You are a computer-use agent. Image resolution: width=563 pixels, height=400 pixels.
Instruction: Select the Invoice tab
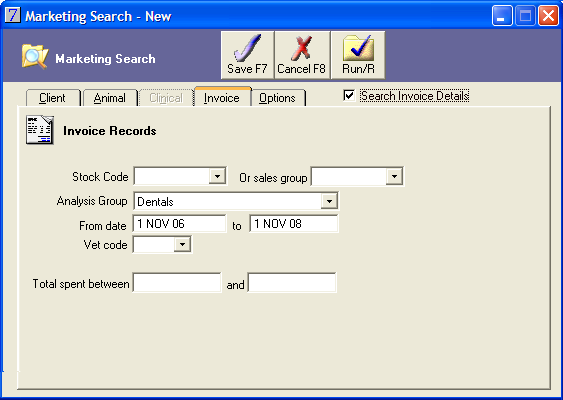[x=222, y=97]
